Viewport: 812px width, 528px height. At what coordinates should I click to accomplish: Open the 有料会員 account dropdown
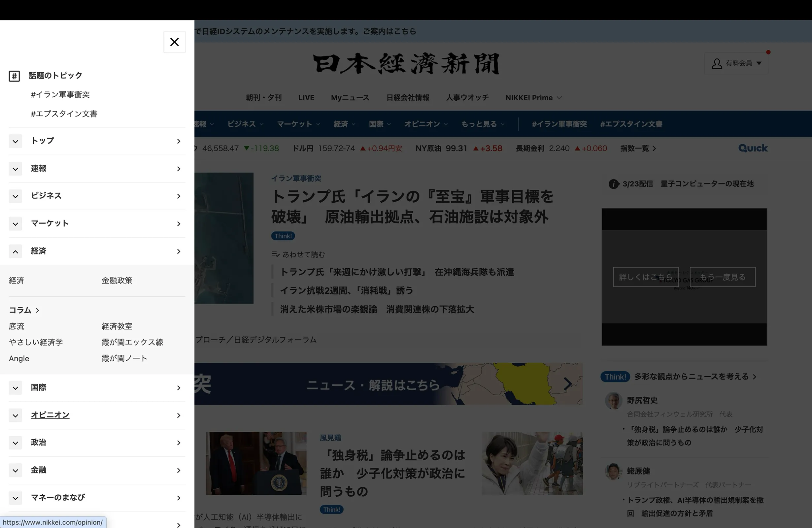tap(736, 63)
